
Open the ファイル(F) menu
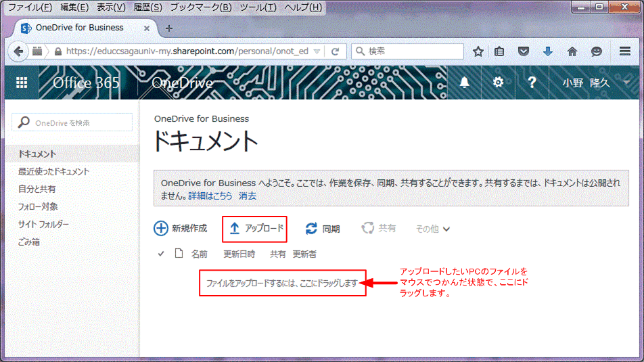30,7
